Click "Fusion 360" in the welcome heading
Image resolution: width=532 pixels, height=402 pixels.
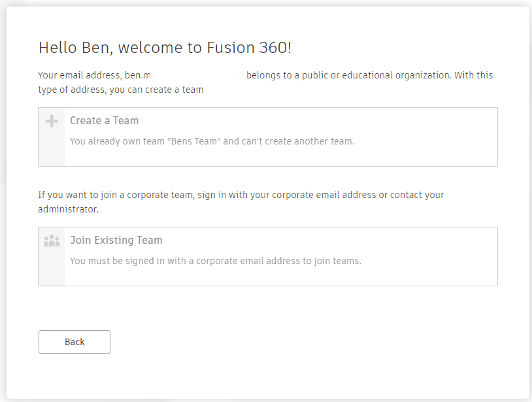254,47
